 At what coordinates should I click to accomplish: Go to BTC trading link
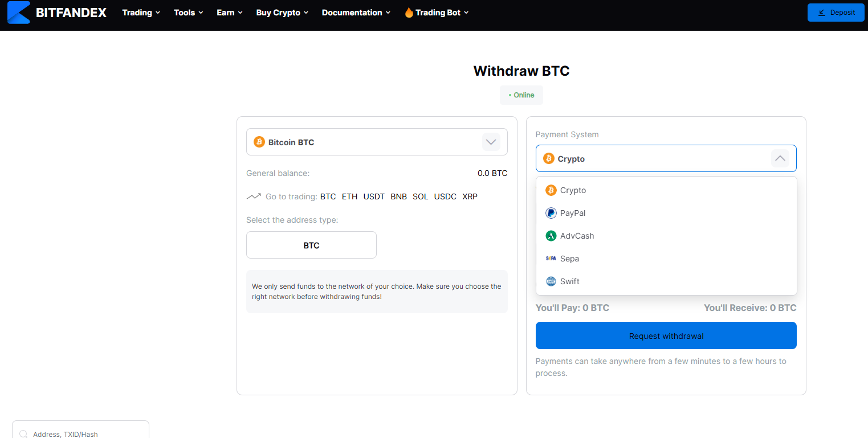328,197
